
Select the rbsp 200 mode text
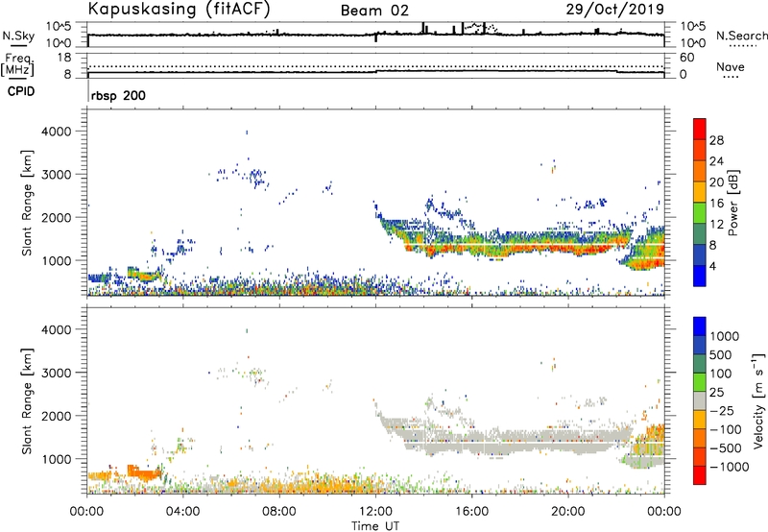coord(118,95)
